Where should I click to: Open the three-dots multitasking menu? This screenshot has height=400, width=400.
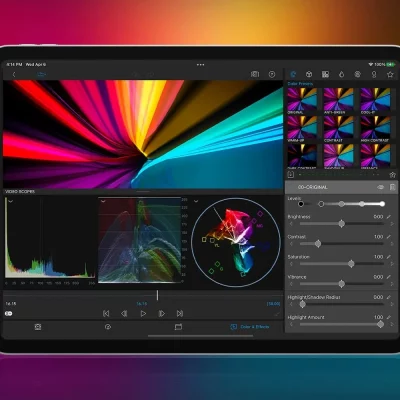200,65
